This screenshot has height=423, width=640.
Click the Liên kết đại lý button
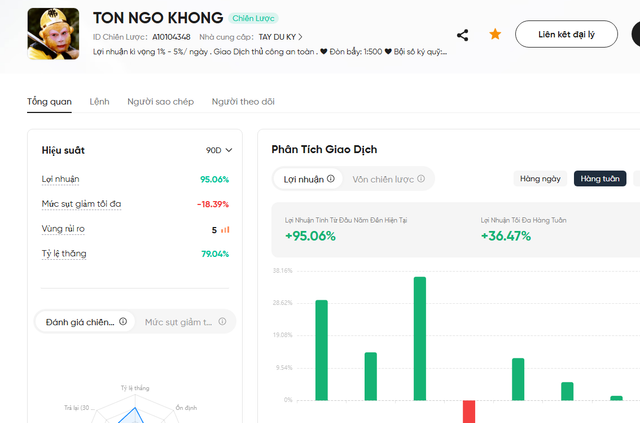[x=566, y=34]
